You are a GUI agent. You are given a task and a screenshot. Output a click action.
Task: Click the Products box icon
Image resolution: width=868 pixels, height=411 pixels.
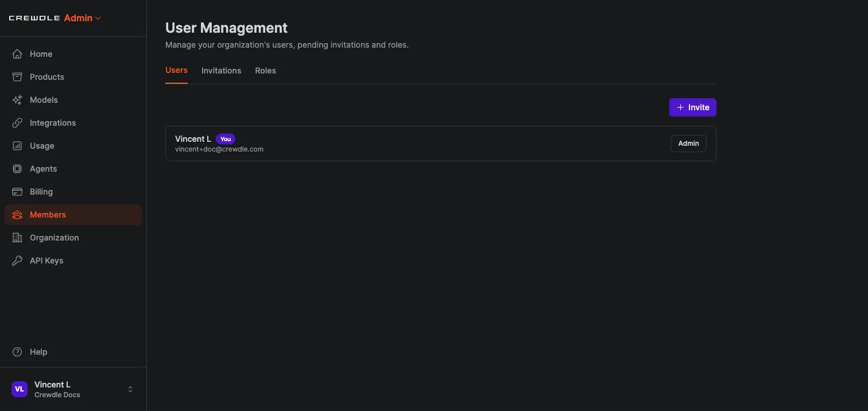pyautogui.click(x=17, y=77)
